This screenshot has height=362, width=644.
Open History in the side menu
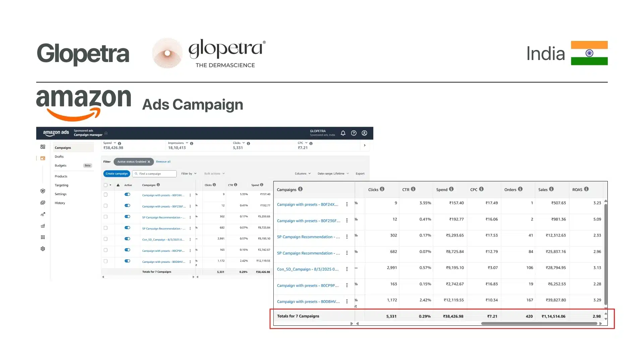coord(60,203)
